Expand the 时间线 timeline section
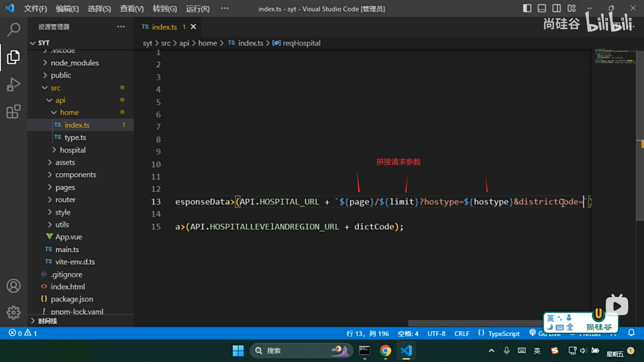 point(47,321)
